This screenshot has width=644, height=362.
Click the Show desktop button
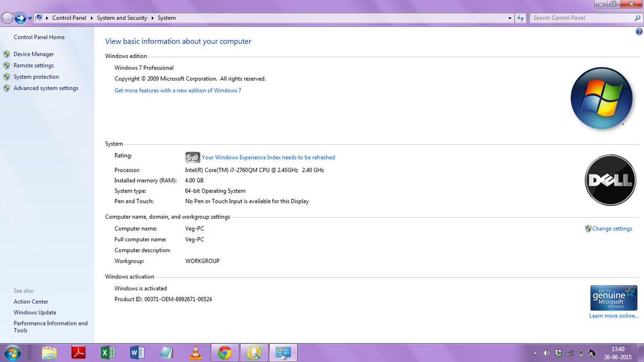(x=640, y=352)
